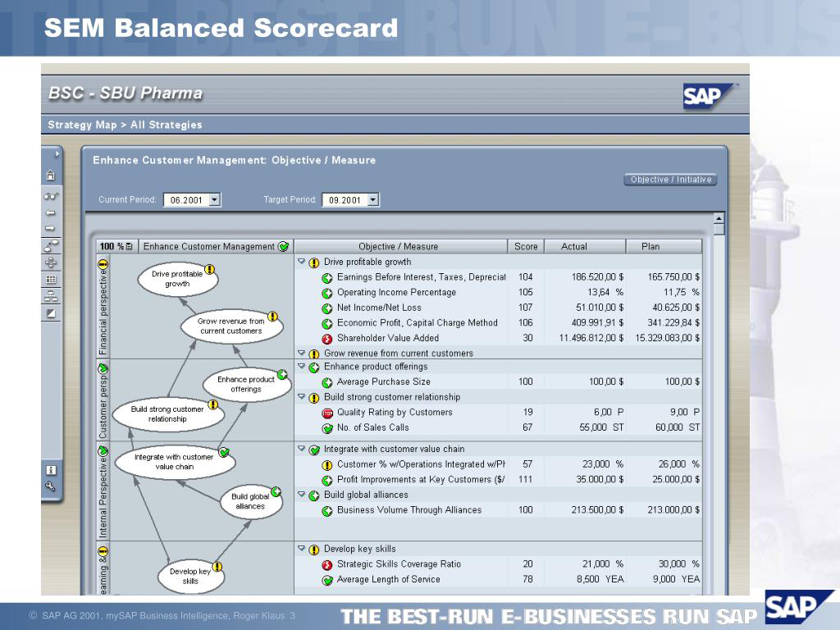Click the glasses display icon in sidebar
The width and height of the screenshot is (840, 630).
[x=51, y=196]
